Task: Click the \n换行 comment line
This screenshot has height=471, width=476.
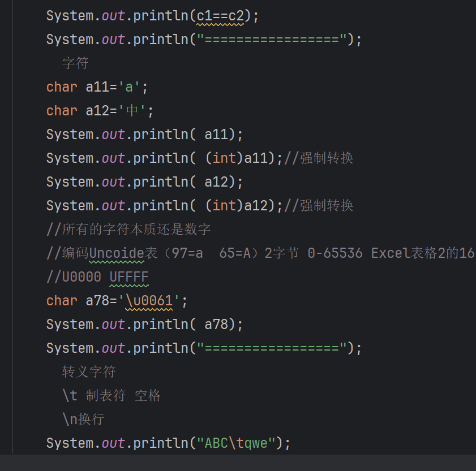Action: (x=83, y=419)
